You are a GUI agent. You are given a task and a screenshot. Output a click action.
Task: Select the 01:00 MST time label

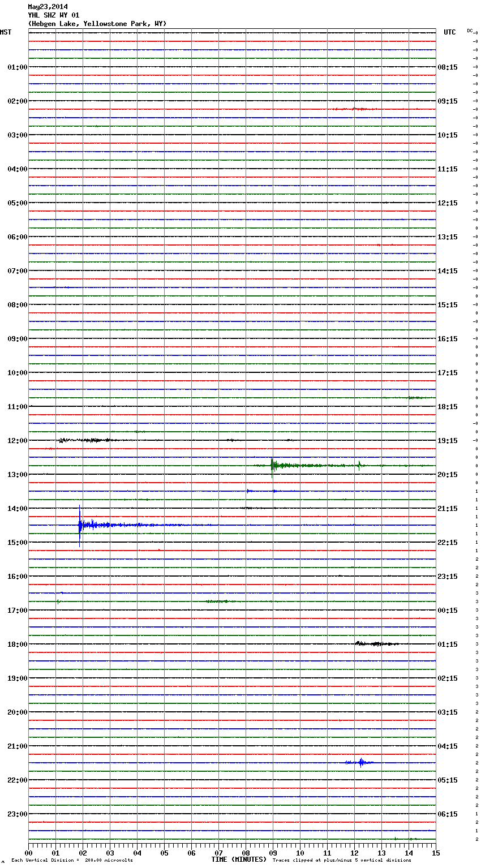click(18, 67)
